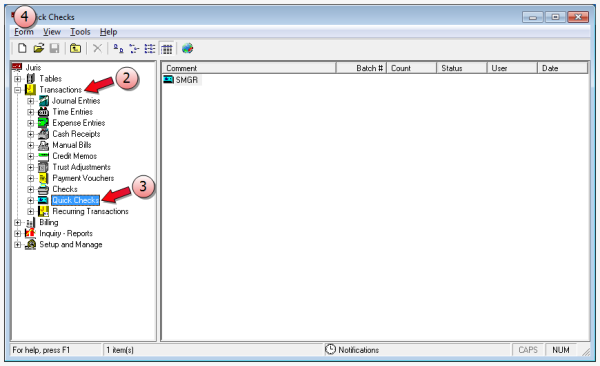
Task: Open the Help menu
Action: coord(108,32)
